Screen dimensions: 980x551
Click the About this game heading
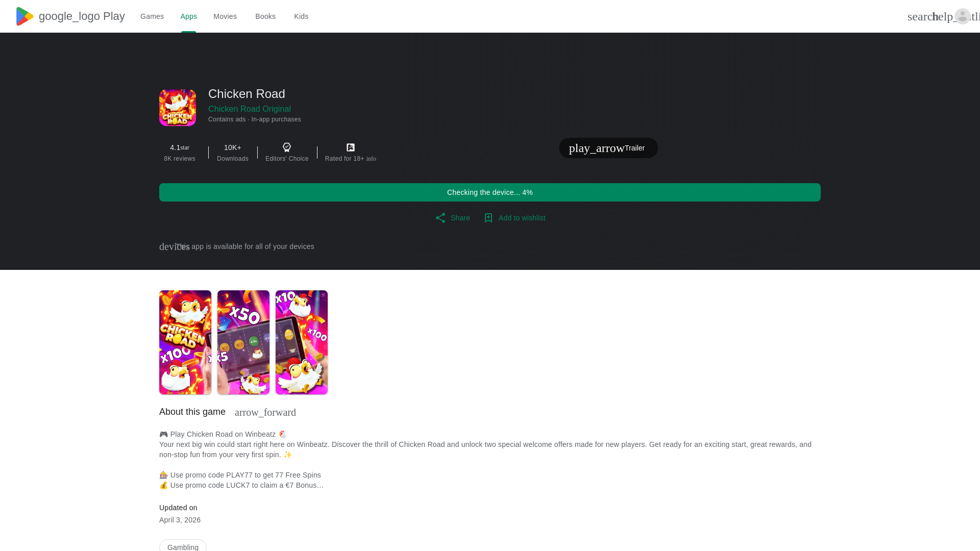[x=192, y=412]
